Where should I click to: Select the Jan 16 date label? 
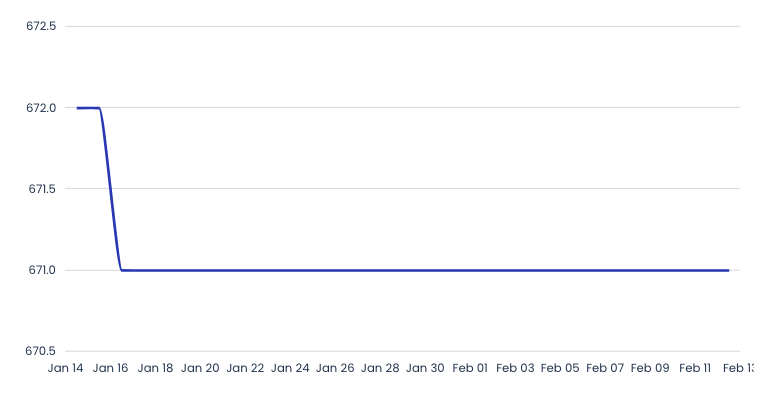coord(110,368)
